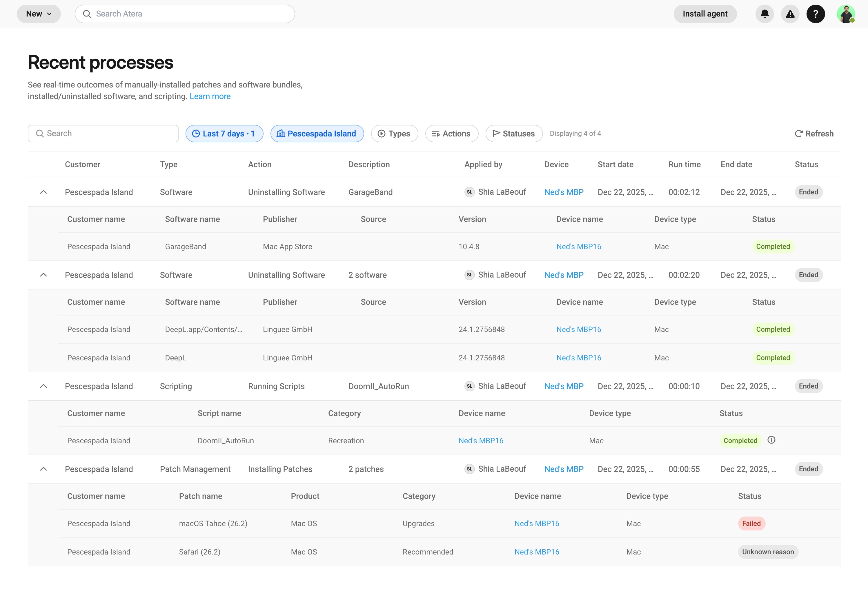Image resolution: width=868 pixels, height=591 pixels.
Task: Click Ended status badge in 2 patches row
Action: (x=809, y=469)
